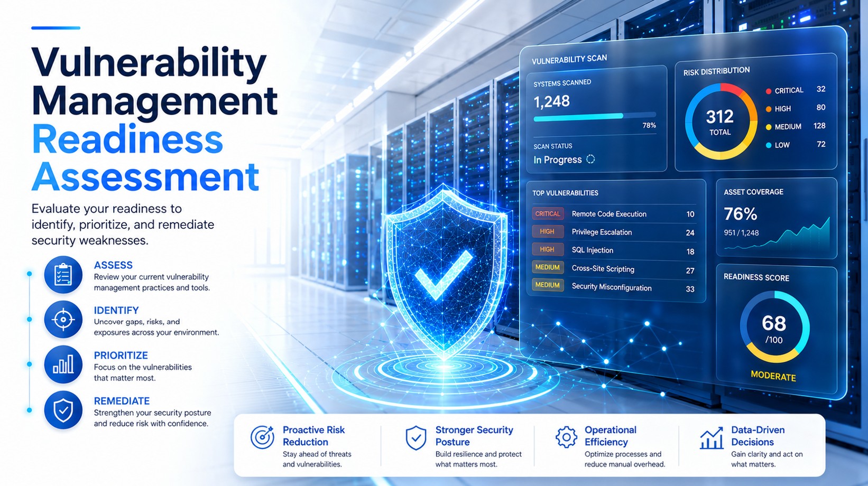The width and height of the screenshot is (868, 486).
Task: Click the REMEDIATE step heading
Action: [x=122, y=401]
